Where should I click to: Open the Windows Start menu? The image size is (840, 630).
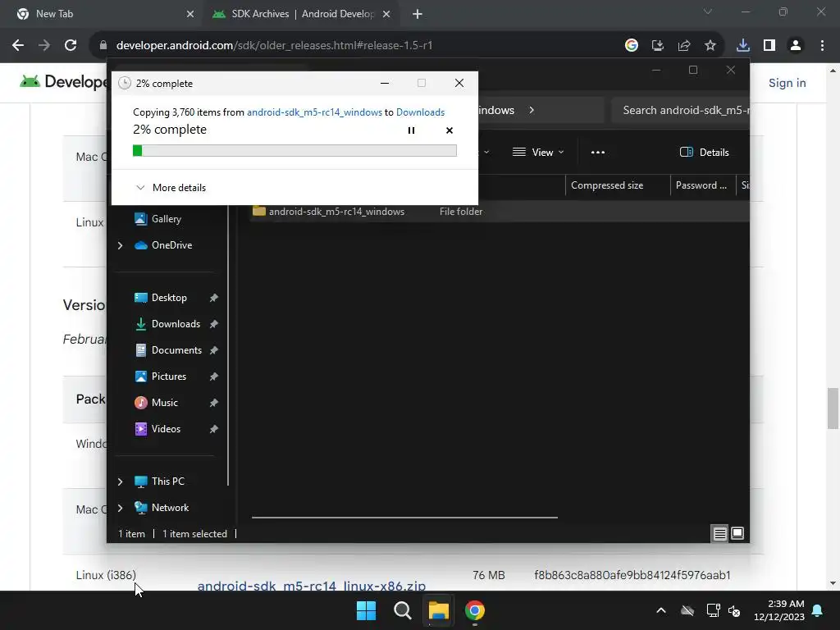[367, 610]
